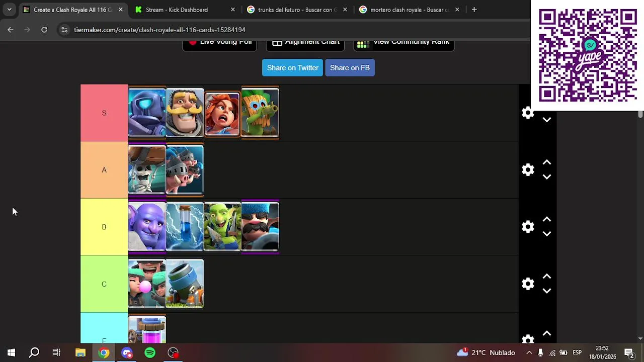Screen dimensions: 644x362
Task: Select the Create a Clash Royale tiermaker tab
Action: pos(67,10)
